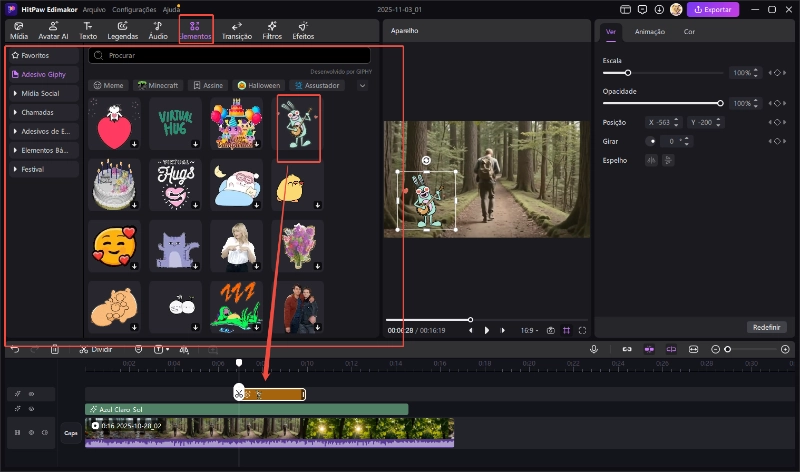The width and height of the screenshot is (800, 472).
Task: Step to the previous frame
Action: point(470,331)
